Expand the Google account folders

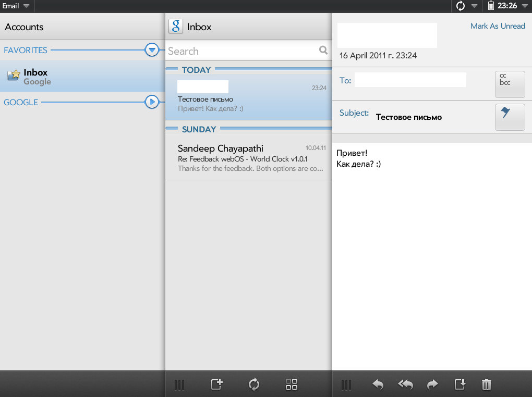pyautogui.click(x=152, y=102)
